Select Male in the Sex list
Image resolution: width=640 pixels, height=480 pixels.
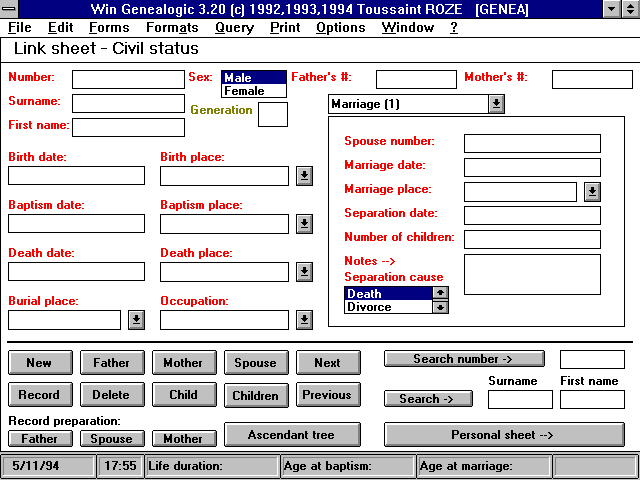[x=252, y=78]
